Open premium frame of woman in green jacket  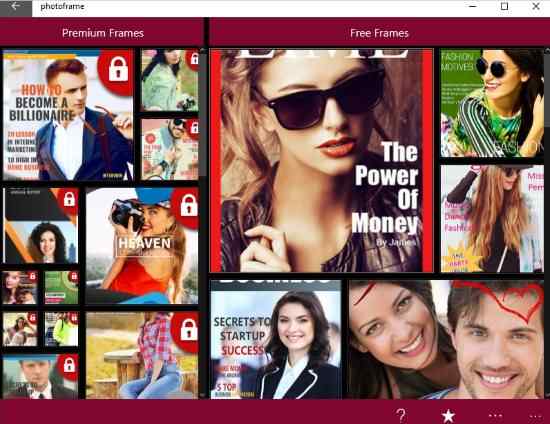tap(170, 80)
